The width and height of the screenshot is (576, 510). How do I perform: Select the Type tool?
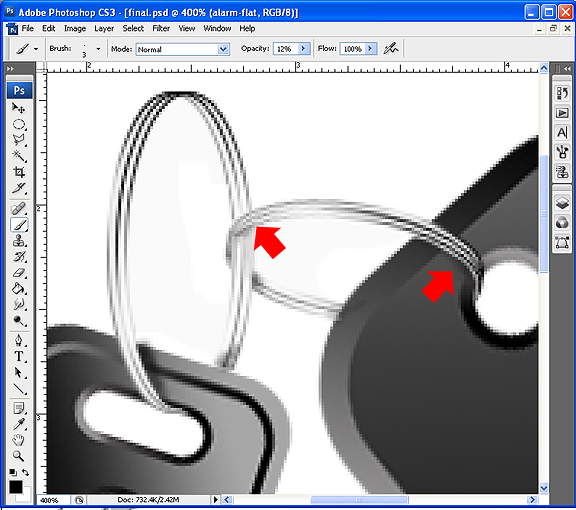tap(19, 356)
